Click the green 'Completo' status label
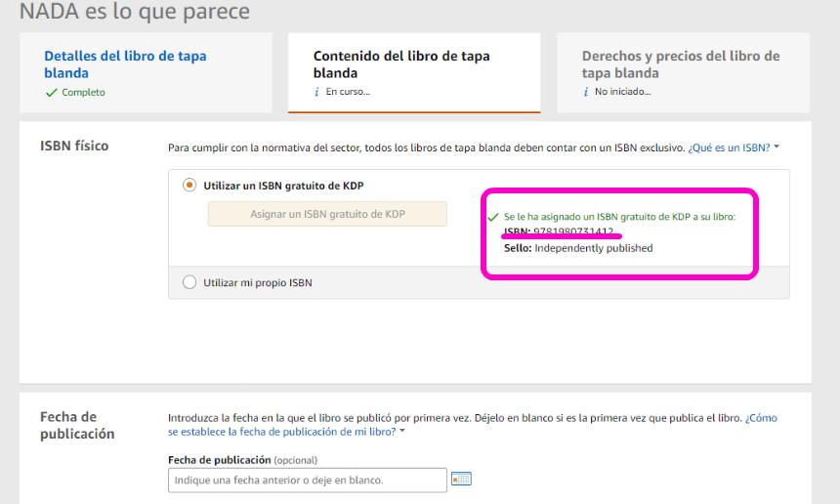 coord(83,92)
